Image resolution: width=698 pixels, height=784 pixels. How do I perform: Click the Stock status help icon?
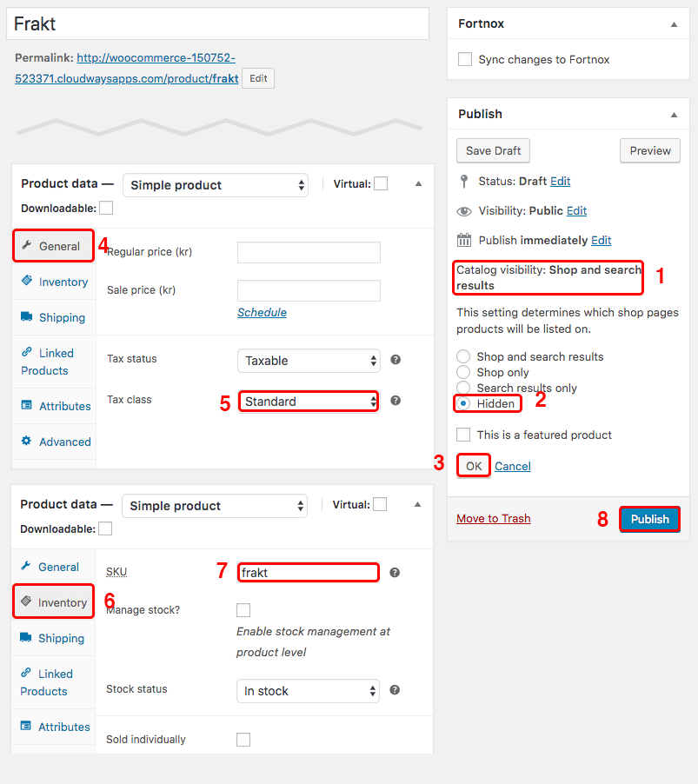point(395,690)
